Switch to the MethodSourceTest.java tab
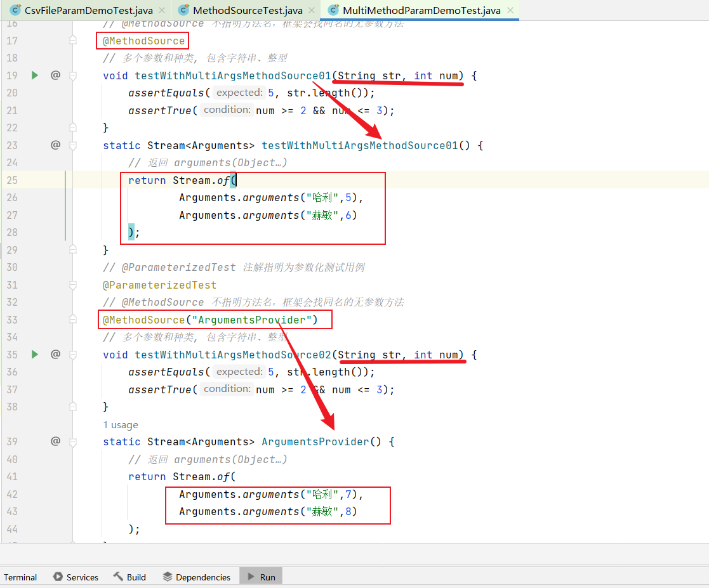 [x=248, y=10]
